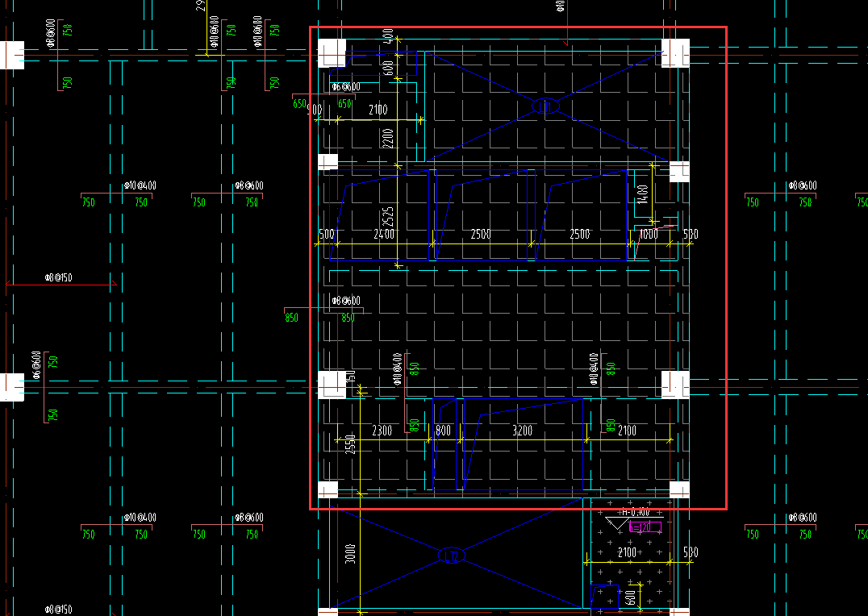Viewport: 868px width, 616px height.
Task: Pick the 800 dimension value
Action: (x=444, y=431)
